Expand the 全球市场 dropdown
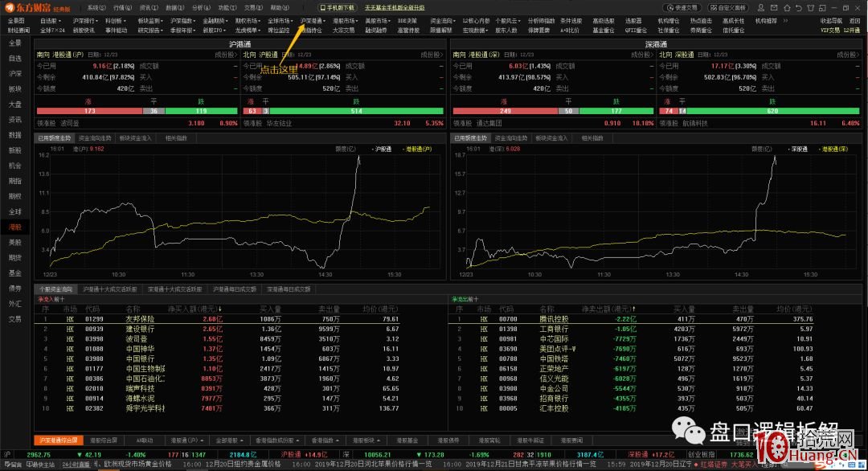 click(x=280, y=21)
